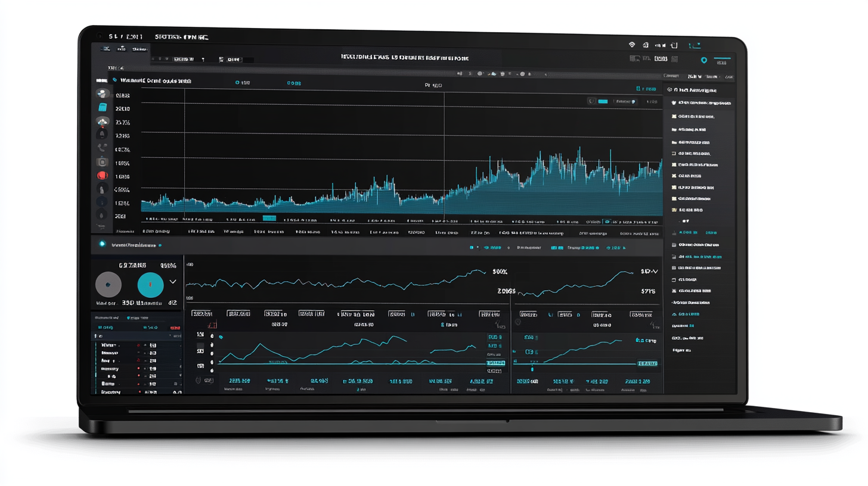Select the radio indicator beside 100 above the chart
The height and width of the screenshot is (486, 868).
[237, 83]
